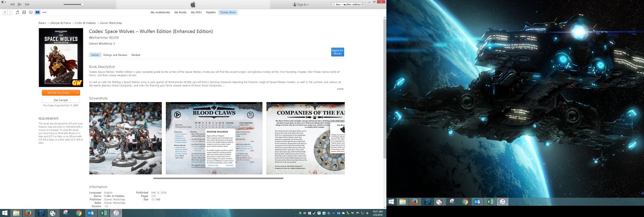Viewport: 644px width, 217px height.
Task: Click the Games Workshop breadcrumb
Action: coord(111,23)
